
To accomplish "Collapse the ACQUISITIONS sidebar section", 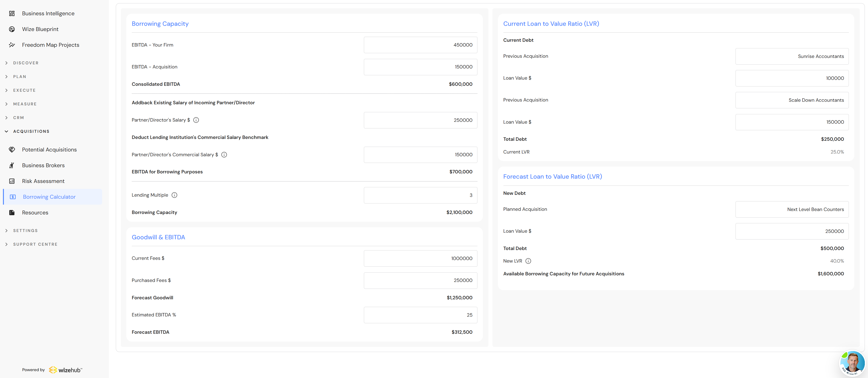I will [x=31, y=131].
